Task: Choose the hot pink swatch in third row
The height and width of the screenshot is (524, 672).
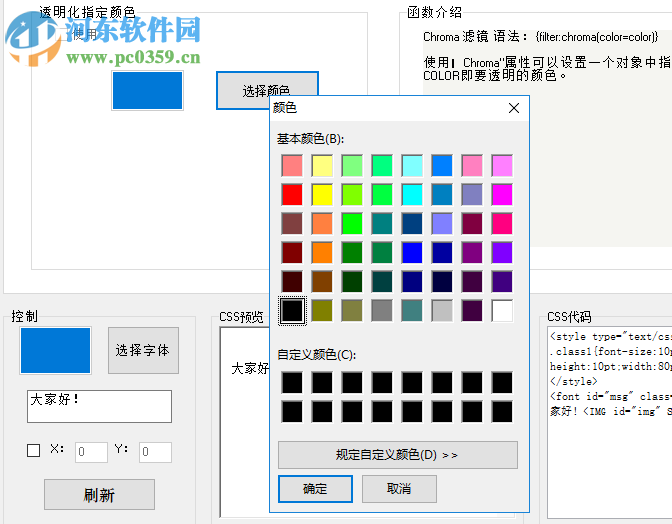Action: tap(502, 224)
